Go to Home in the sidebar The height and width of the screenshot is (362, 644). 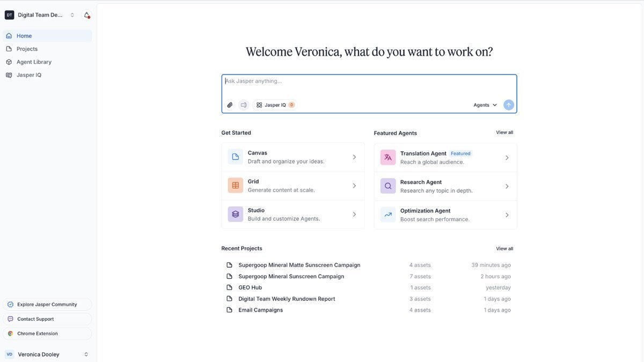(x=47, y=36)
